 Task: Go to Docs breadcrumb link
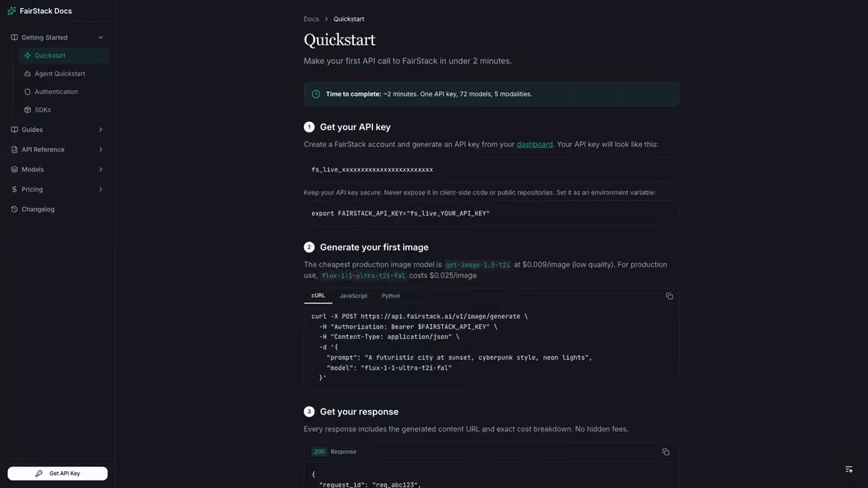coord(311,19)
